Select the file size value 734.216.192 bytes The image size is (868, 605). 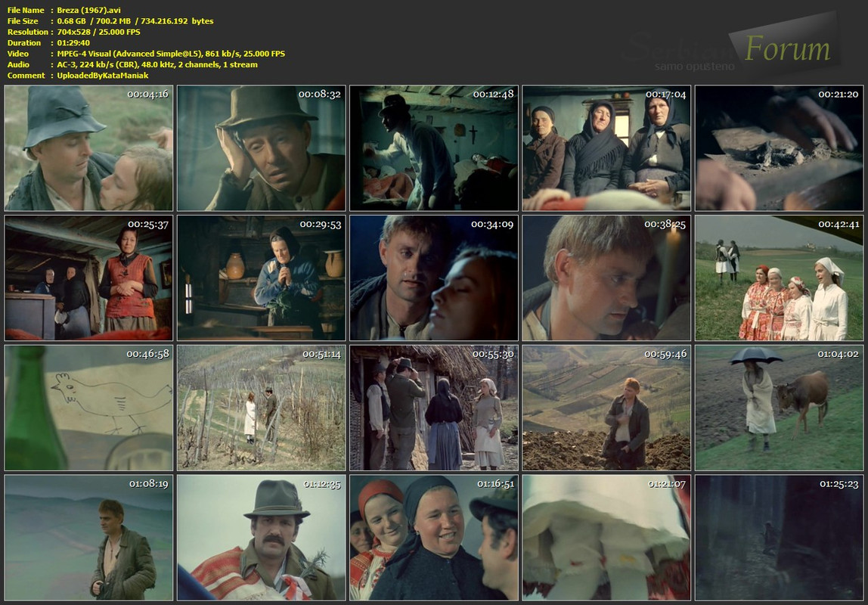[177, 21]
